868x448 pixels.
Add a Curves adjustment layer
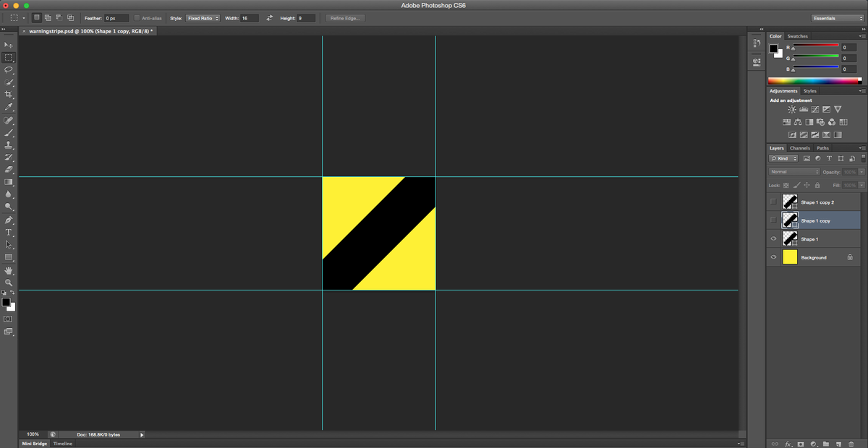coord(815,109)
